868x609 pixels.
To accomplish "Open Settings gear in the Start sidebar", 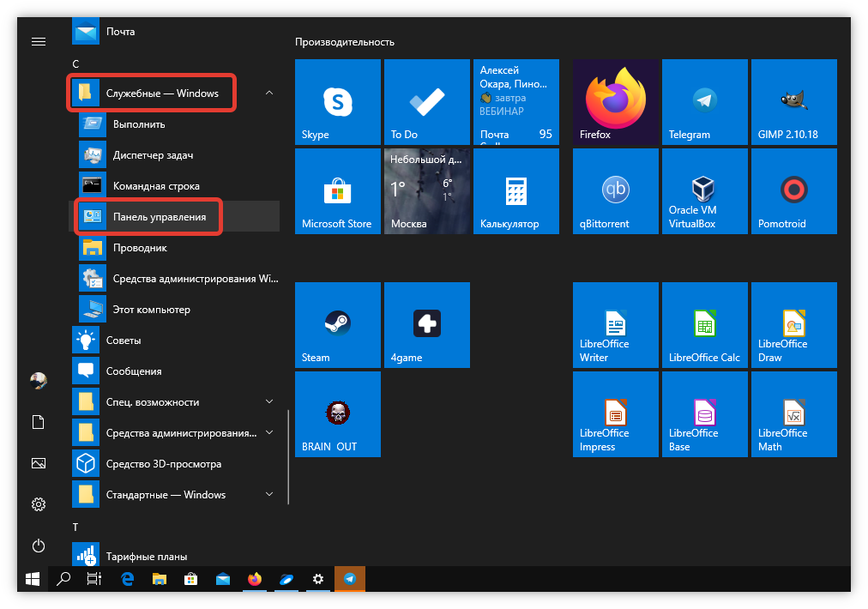I will pos(39,504).
